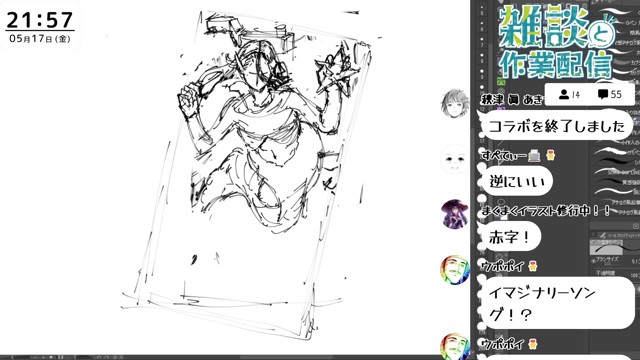Click the badge icon next to ウポポイ

[533, 267]
